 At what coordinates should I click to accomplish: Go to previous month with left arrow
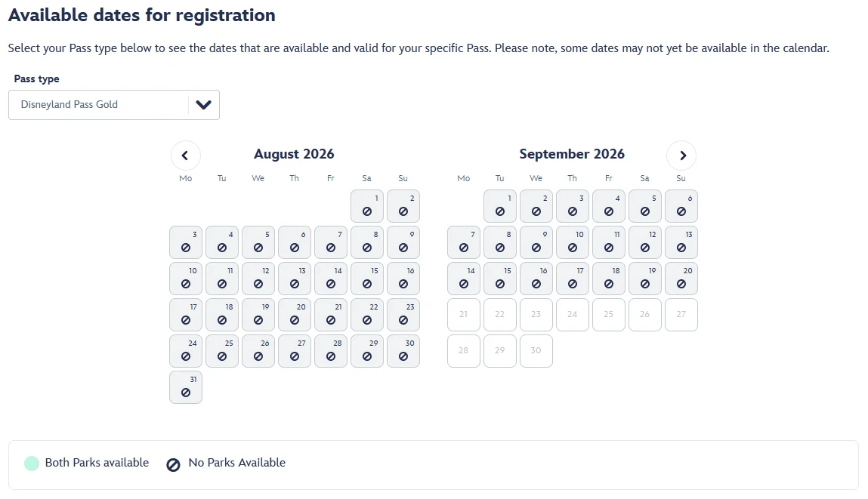(186, 156)
